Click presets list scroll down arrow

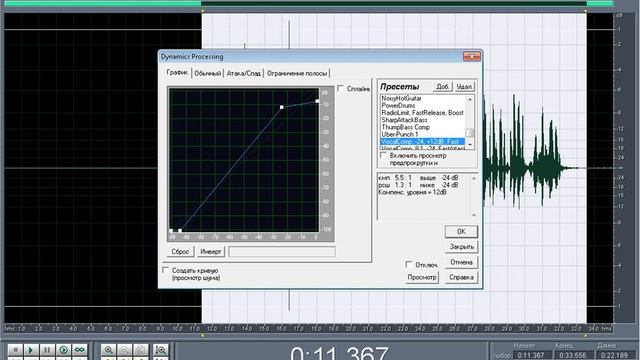coord(470,145)
